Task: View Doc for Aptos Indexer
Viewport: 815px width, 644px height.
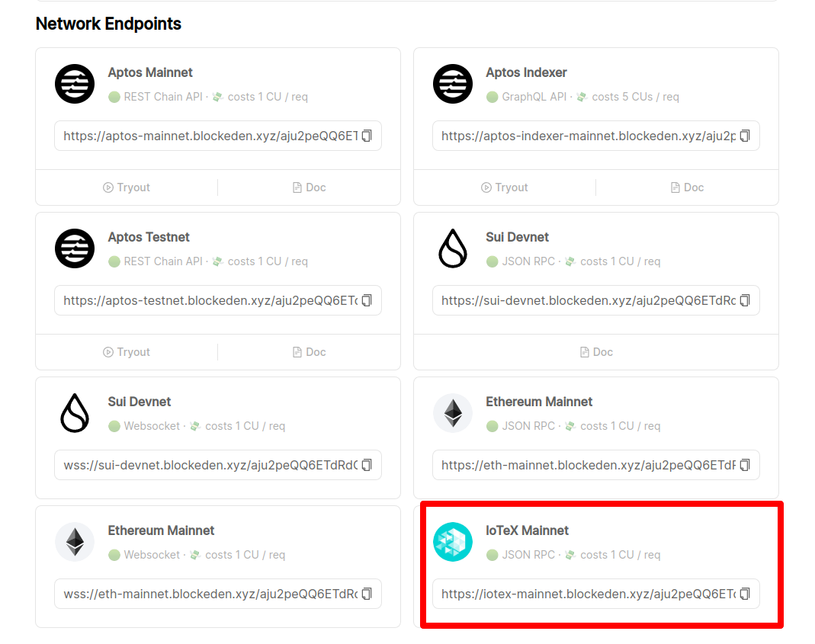Action: click(x=687, y=187)
